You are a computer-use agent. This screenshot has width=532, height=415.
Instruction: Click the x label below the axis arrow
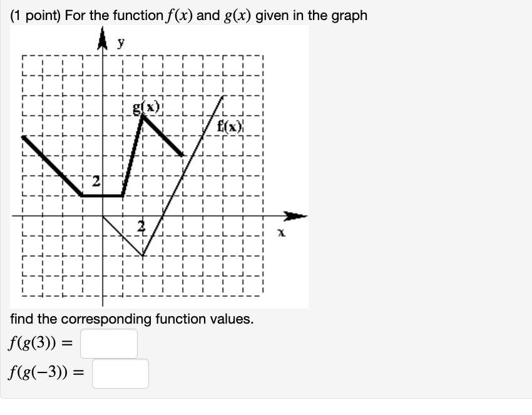281,232
